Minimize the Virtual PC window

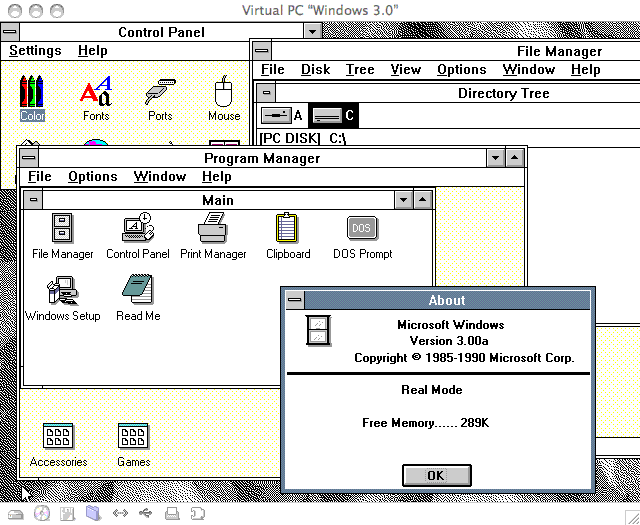point(36,11)
